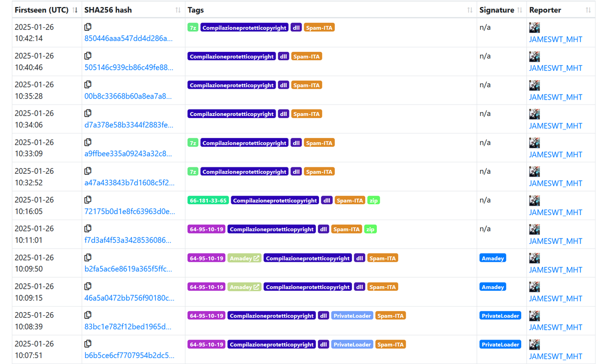Click Amadey signature badge in the 10:09:15 row

pyautogui.click(x=493, y=287)
